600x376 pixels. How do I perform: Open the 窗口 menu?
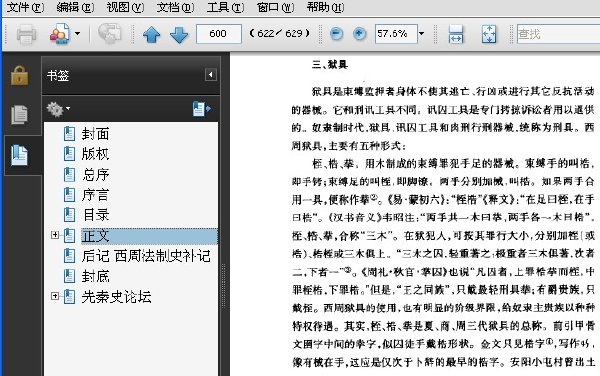click(275, 7)
